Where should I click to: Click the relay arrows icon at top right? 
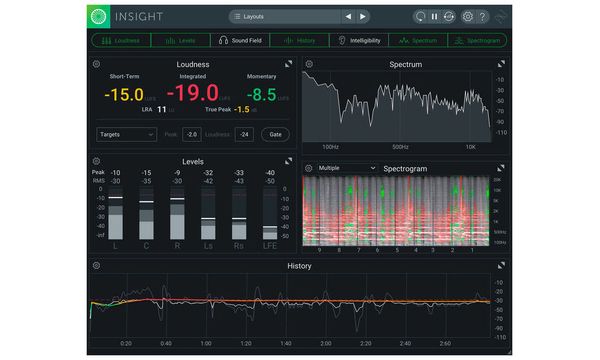tap(501, 16)
